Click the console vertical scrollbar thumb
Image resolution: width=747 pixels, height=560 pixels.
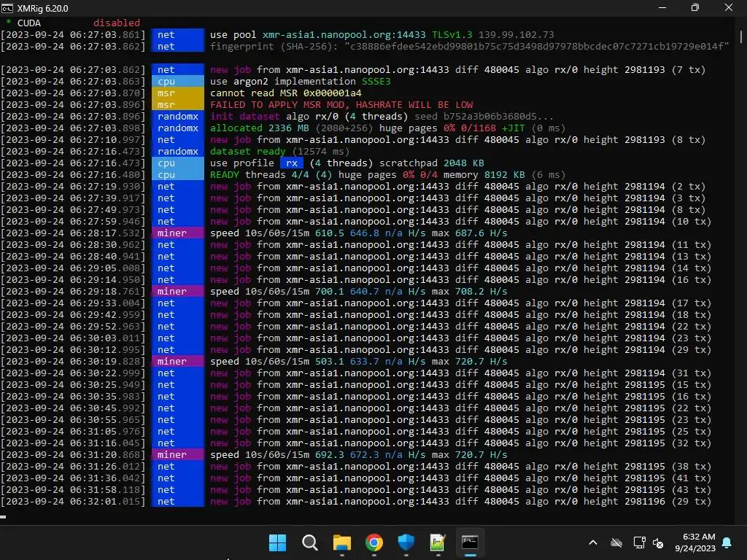[741, 36]
